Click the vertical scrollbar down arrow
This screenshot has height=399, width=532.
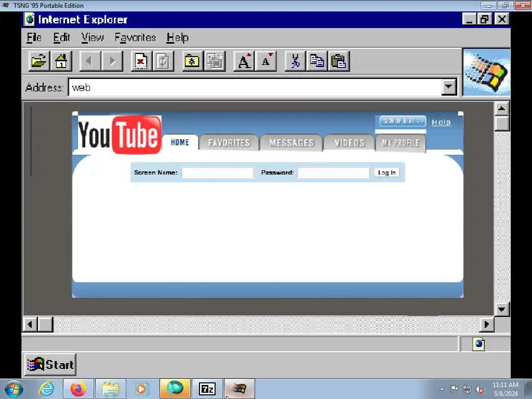(x=501, y=309)
